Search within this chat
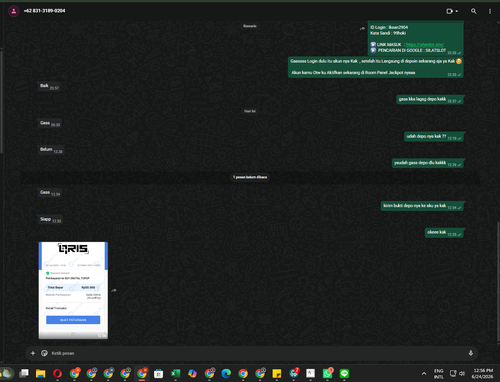This screenshot has width=500, height=382. (x=473, y=11)
